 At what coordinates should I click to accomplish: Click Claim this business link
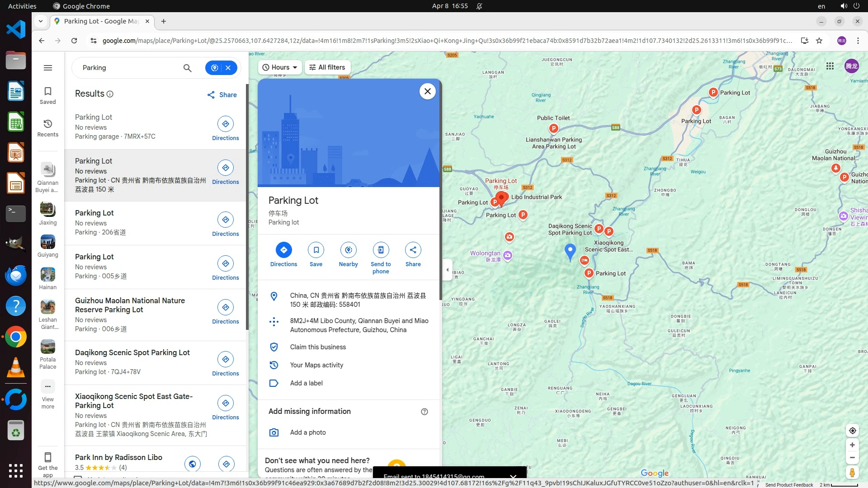[x=318, y=347]
